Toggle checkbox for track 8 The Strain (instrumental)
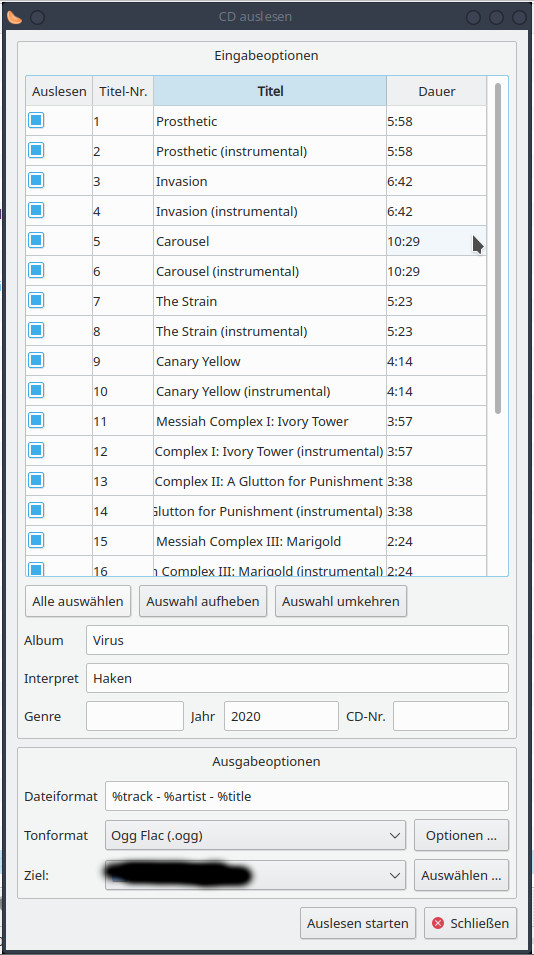The image size is (534, 955). (36, 330)
